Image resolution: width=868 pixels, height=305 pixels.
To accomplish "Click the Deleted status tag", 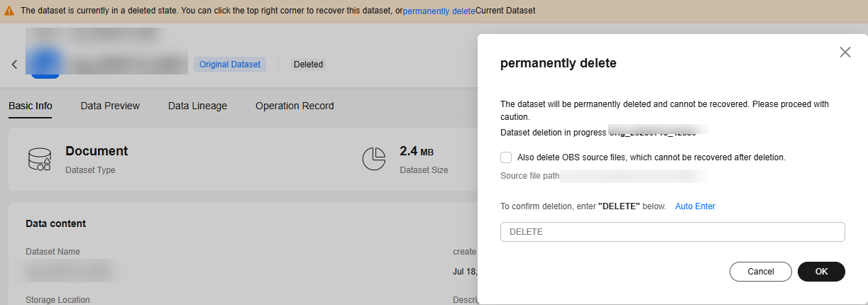I will [x=308, y=65].
